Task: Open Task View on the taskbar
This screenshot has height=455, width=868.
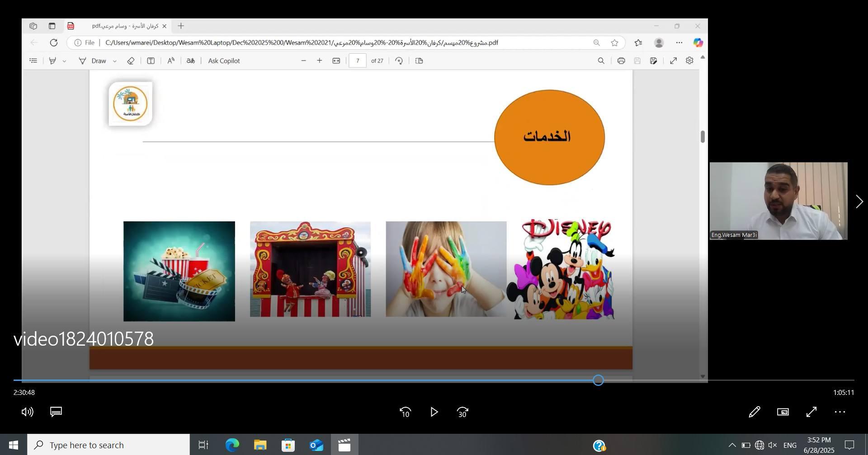Action: (203, 445)
